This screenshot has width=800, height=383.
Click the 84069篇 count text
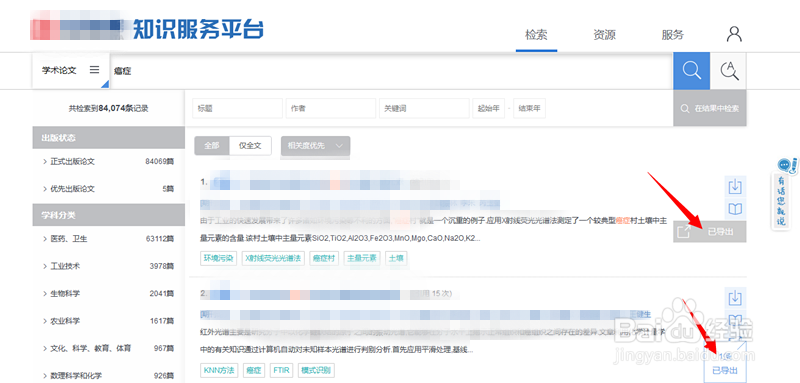click(160, 162)
